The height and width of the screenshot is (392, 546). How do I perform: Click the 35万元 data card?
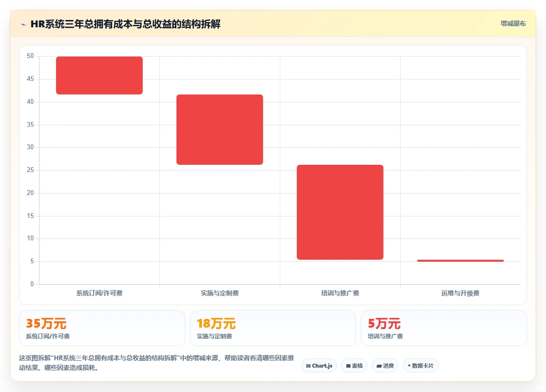click(x=102, y=328)
